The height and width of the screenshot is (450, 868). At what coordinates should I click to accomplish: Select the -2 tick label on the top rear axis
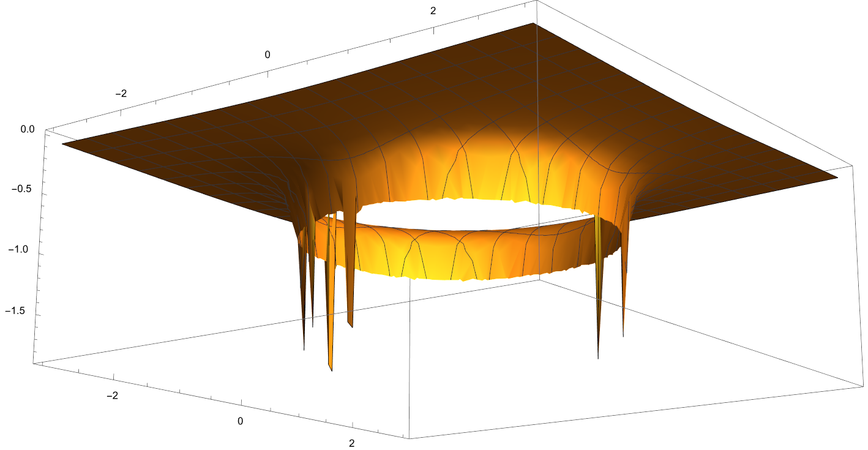[x=121, y=93]
